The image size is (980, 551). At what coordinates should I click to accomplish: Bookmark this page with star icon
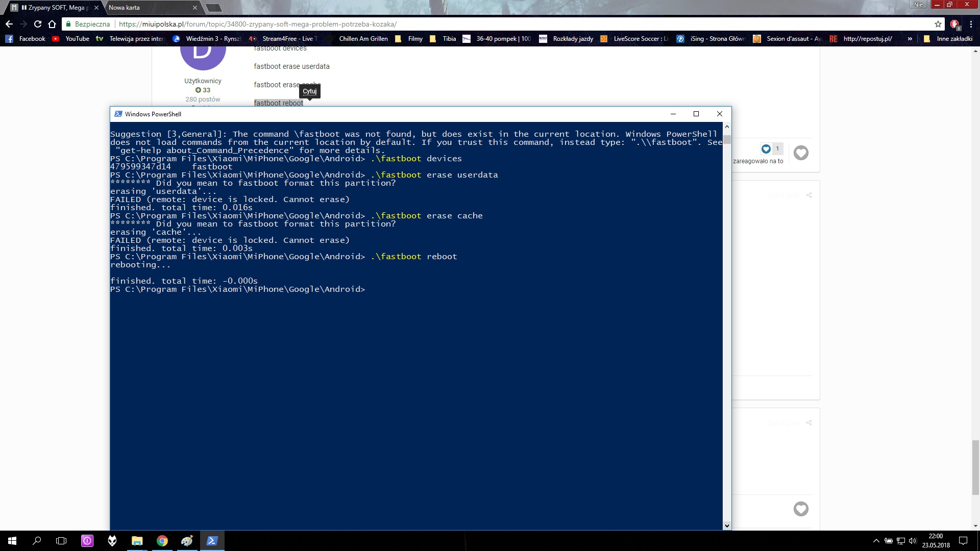[x=938, y=24]
